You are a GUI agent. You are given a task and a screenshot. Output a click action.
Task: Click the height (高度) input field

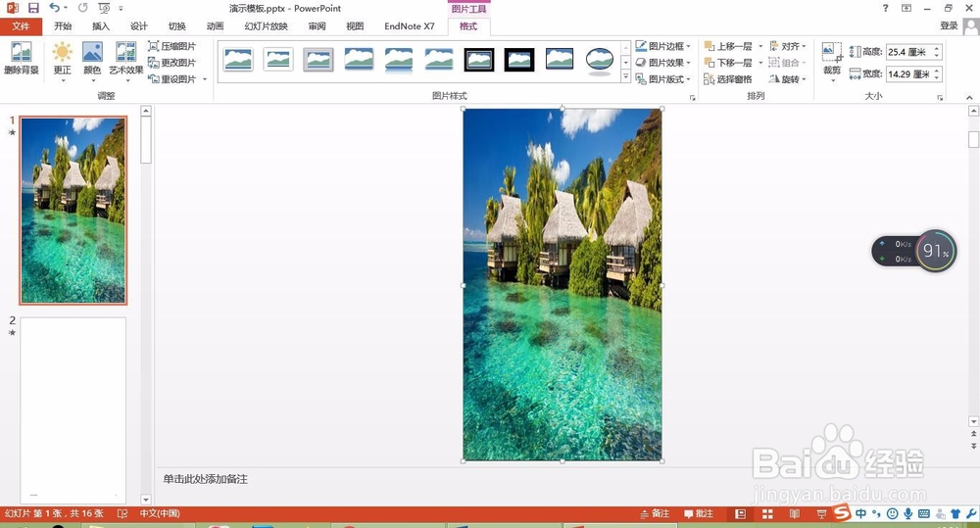908,52
